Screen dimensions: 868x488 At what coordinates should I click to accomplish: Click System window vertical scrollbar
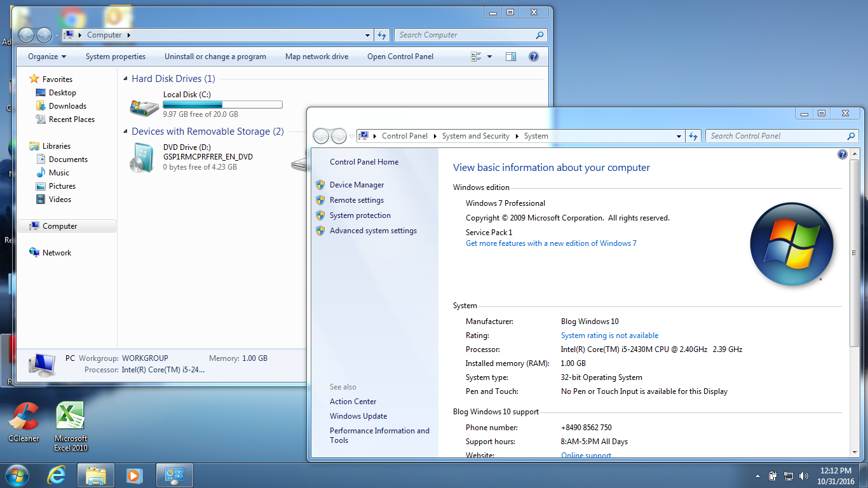pos(853,253)
